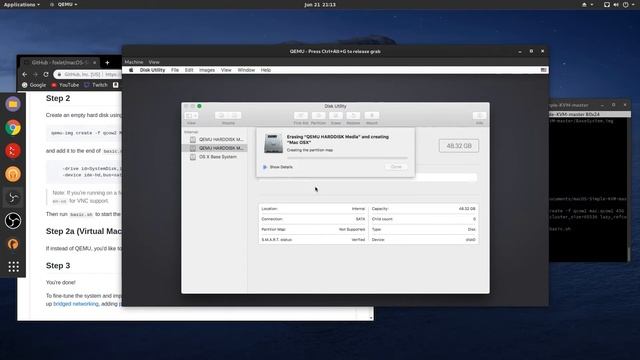
Task: Close the GitHub tab in Chrome
Action: point(94,62)
